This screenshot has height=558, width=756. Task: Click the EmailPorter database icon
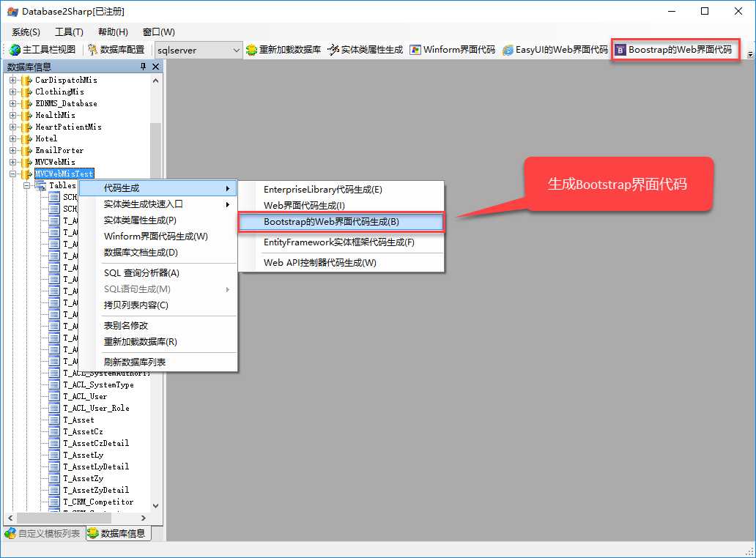pos(26,150)
